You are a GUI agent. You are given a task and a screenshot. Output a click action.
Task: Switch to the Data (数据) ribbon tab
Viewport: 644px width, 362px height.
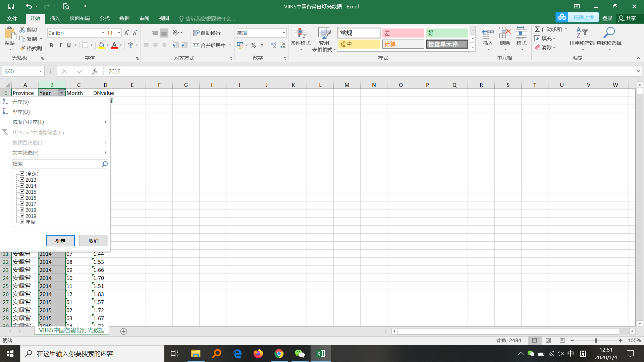(x=124, y=18)
